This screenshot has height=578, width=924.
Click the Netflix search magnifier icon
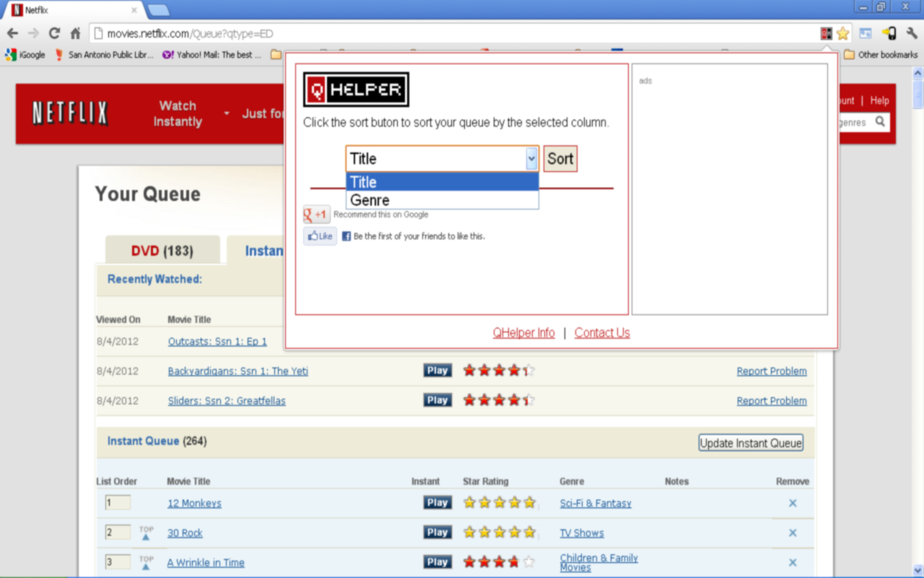(880, 122)
